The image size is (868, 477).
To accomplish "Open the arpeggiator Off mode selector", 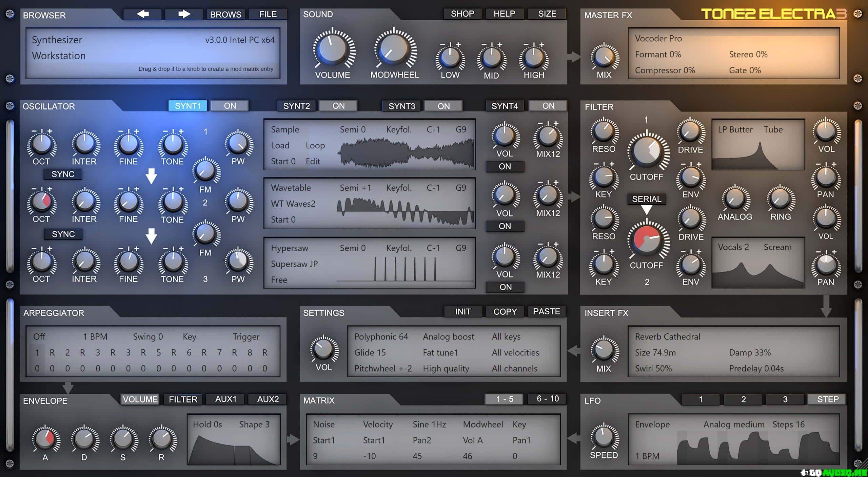I will 39,337.
